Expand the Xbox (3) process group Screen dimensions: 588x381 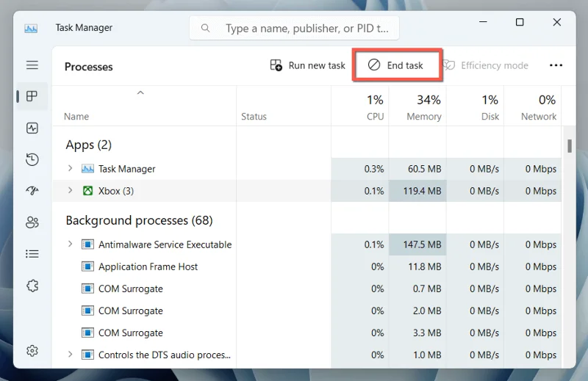click(71, 191)
